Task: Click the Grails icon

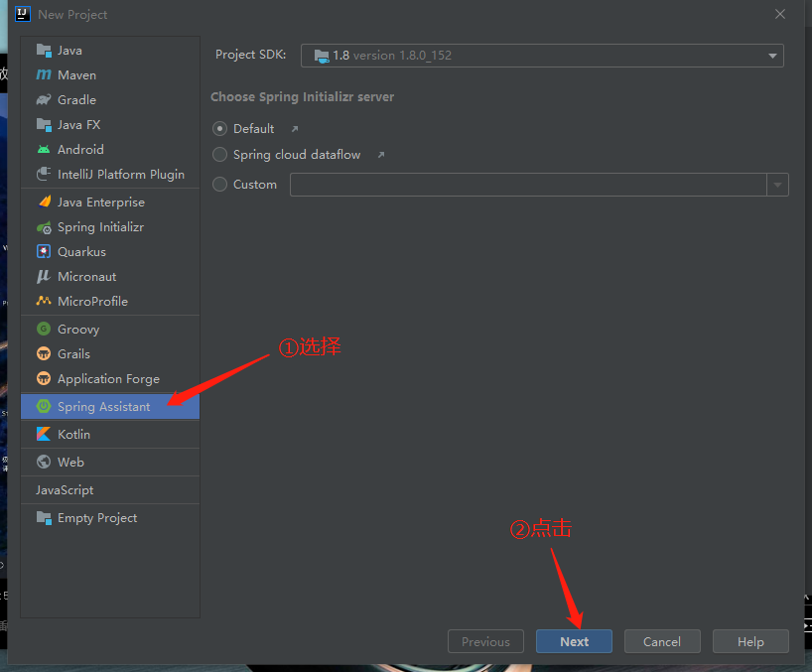Action: coord(44,353)
